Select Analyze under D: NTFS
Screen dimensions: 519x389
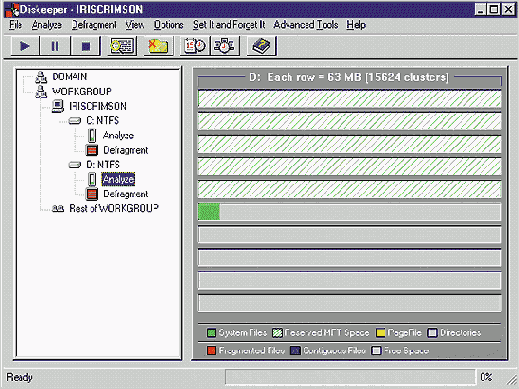click(118, 179)
